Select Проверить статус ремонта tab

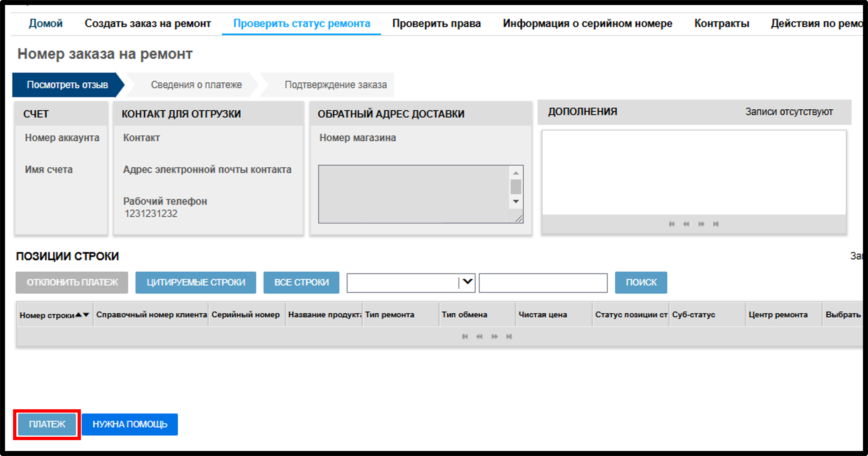tap(302, 23)
